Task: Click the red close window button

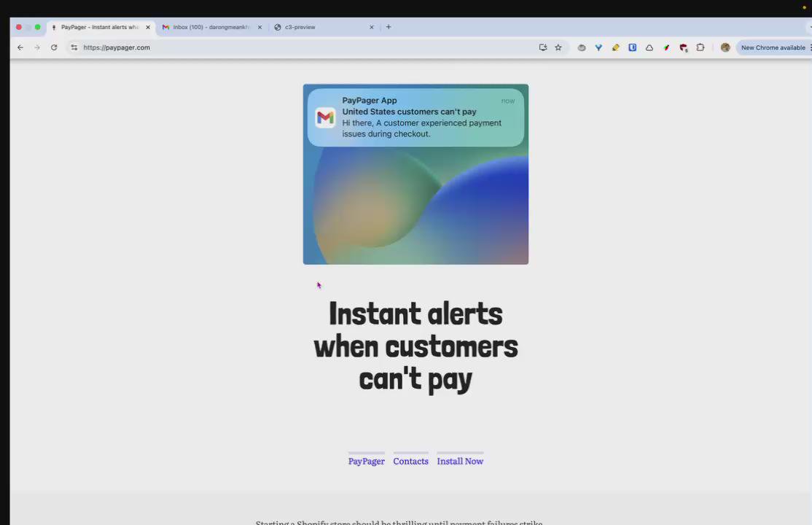Action: (19, 27)
